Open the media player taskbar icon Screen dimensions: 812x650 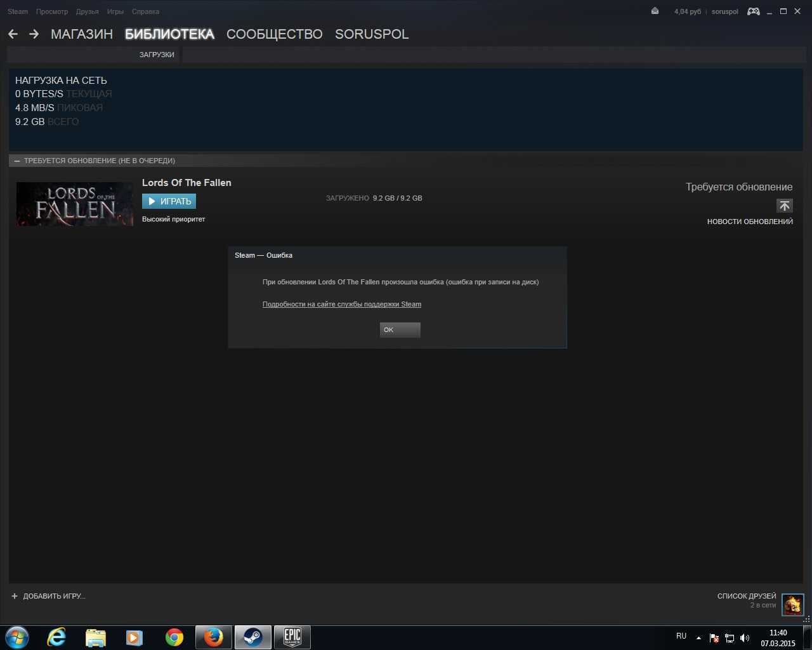click(134, 637)
